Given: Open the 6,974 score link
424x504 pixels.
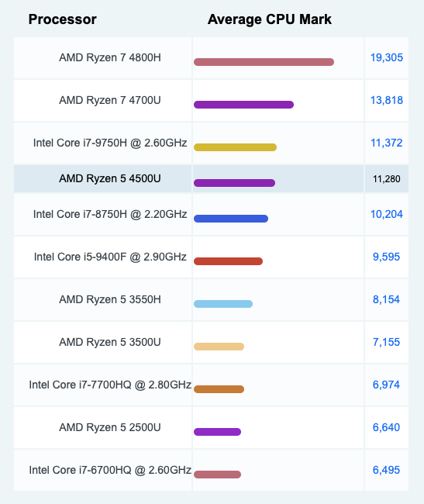Looking at the screenshot, I should click(386, 385).
